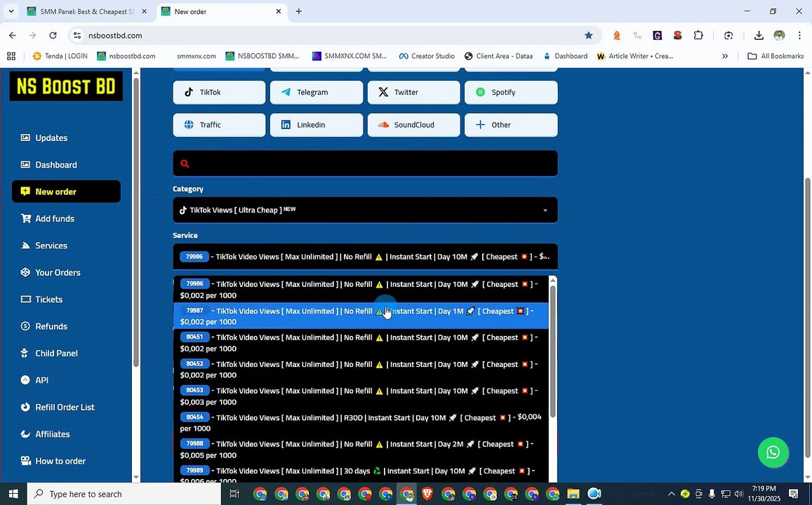Click the black service search field
Image resolution: width=812 pixels, height=505 pixels.
click(365, 163)
